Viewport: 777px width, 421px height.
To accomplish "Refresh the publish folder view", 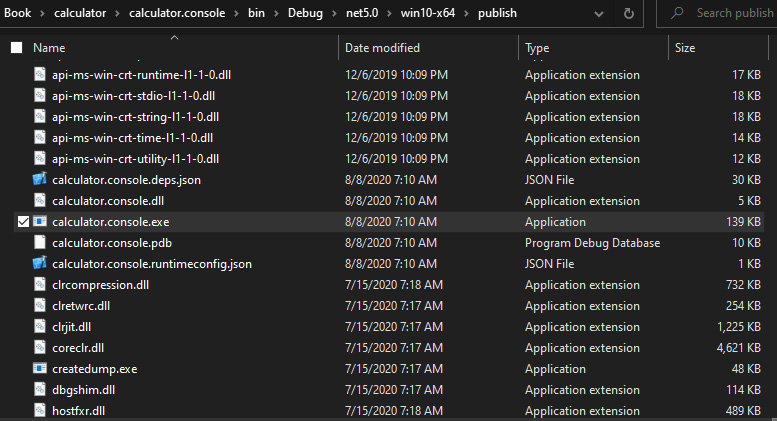I will coord(628,13).
